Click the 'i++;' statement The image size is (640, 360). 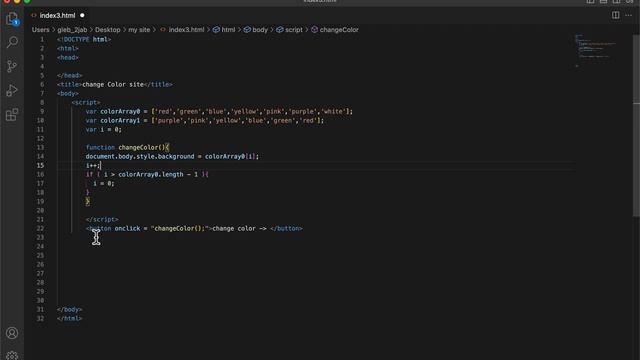pyautogui.click(x=93, y=165)
